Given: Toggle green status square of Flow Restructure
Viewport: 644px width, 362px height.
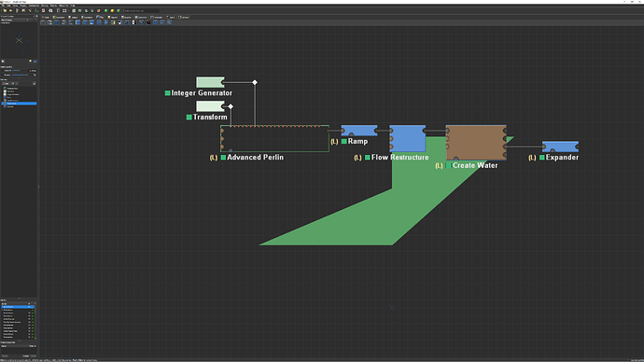Looking at the screenshot, I should pyautogui.click(x=368, y=158).
